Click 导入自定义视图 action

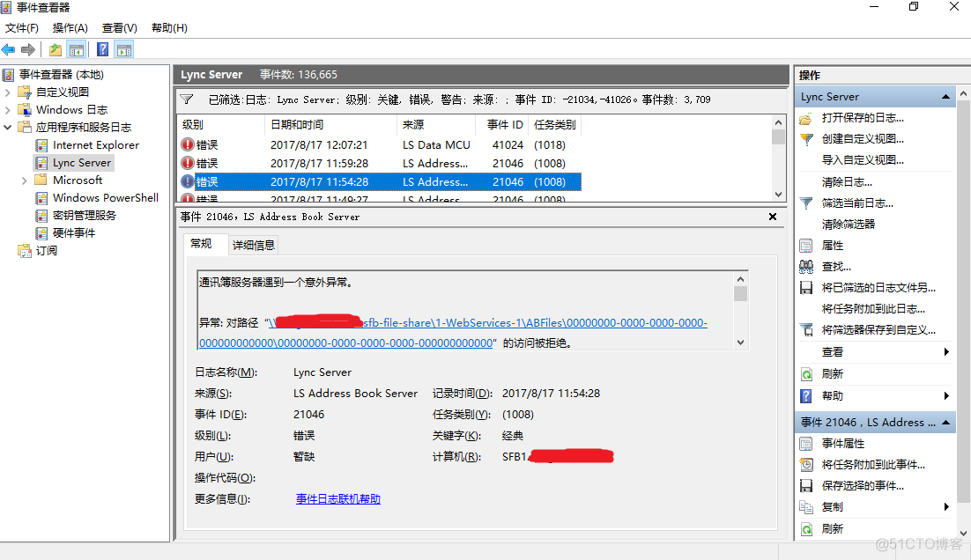[x=863, y=160]
